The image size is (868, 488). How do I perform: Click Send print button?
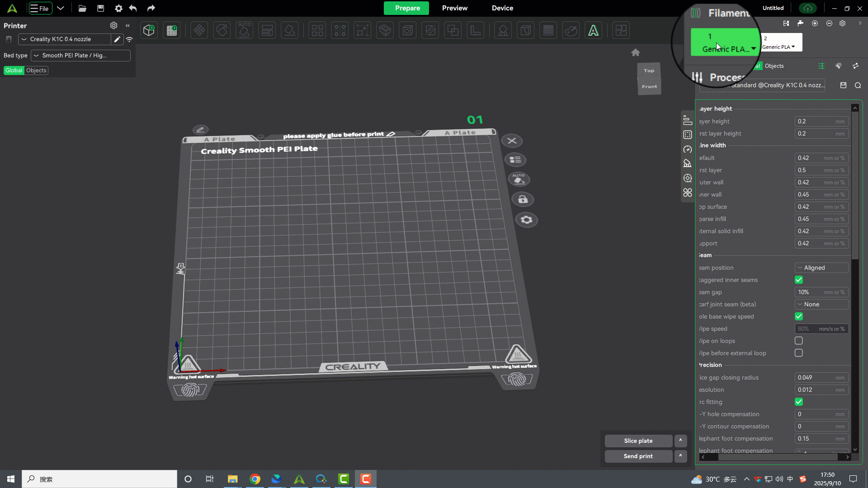click(638, 456)
